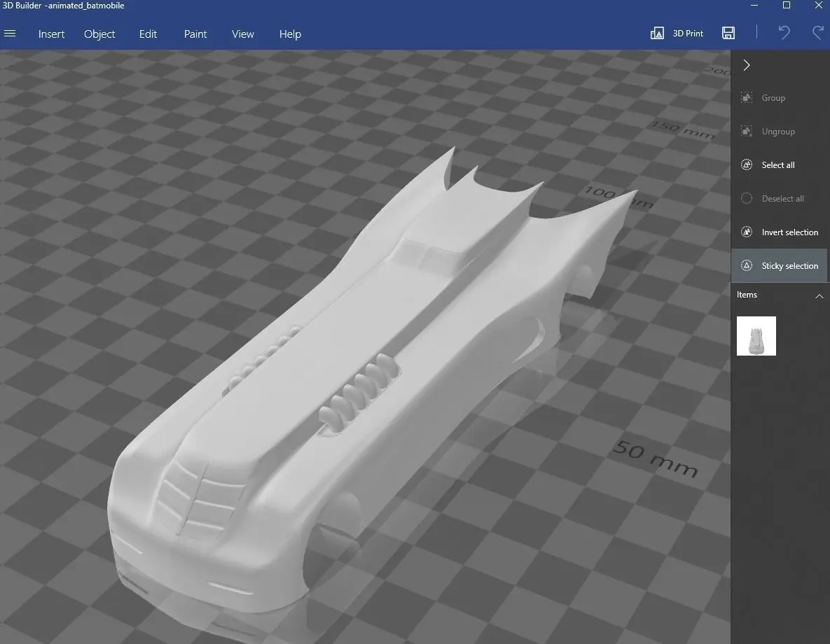Click the Group icon
The image size is (830, 644).
[x=747, y=98]
